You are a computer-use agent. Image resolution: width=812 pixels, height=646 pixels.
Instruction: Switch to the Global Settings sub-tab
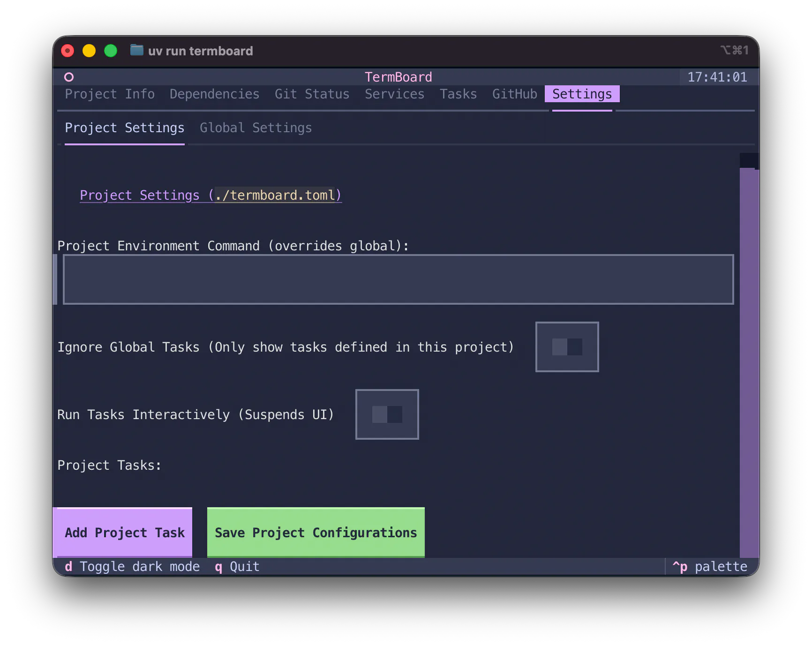[256, 128]
